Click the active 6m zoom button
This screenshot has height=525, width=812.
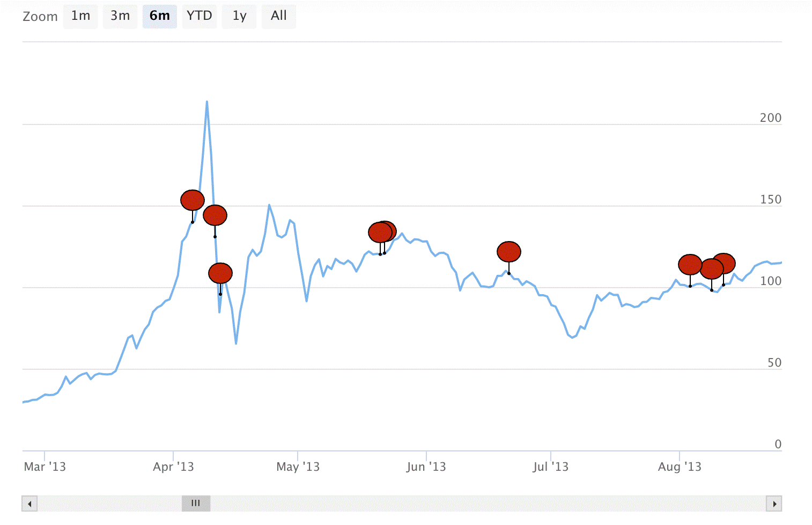(x=159, y=16)
